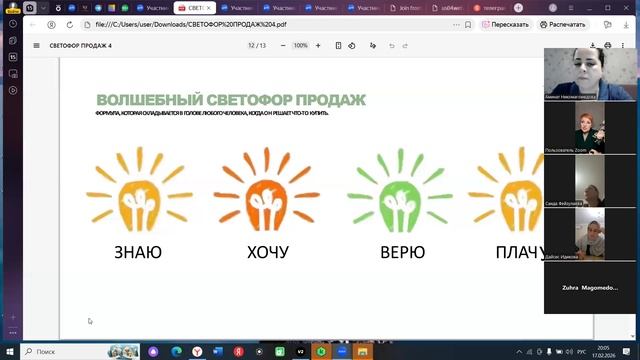Click the ВЕРЮ green lightbulb image

click(x=400, y=190)
